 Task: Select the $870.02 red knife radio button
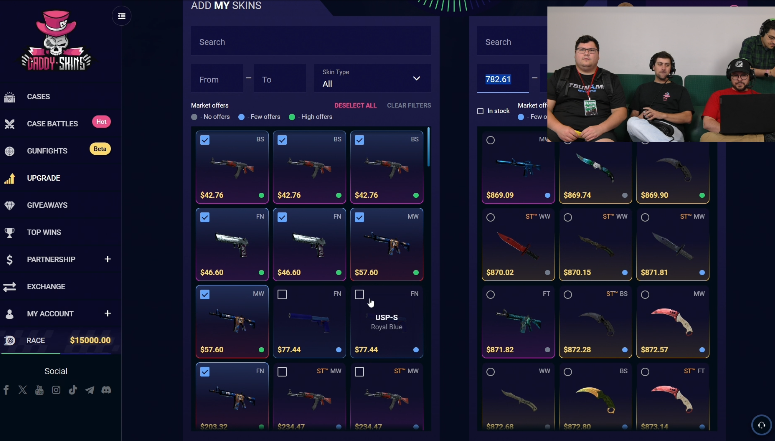tap(490, 217)
